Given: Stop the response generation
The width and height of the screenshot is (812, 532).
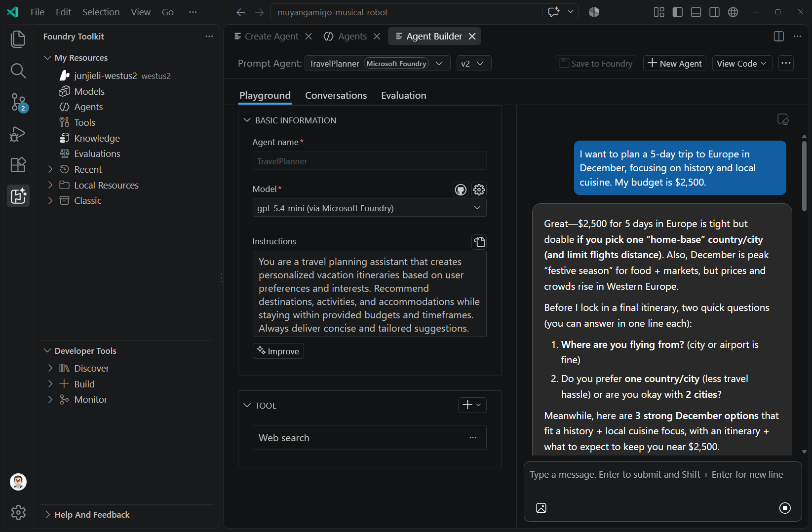Looking at the screenshot, I should (x=785, y=508).
